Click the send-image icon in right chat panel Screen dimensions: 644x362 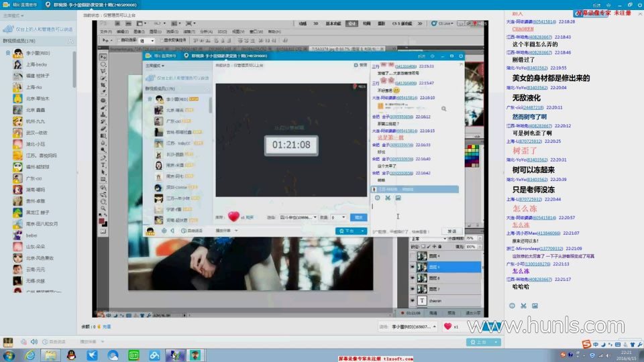pos(535,306)
